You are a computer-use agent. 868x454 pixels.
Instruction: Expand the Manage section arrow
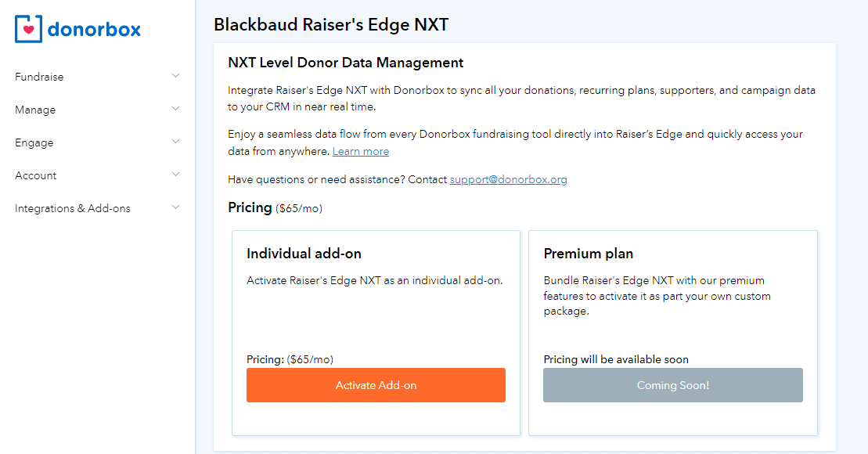pyautogui.click(x=175, y=109)
